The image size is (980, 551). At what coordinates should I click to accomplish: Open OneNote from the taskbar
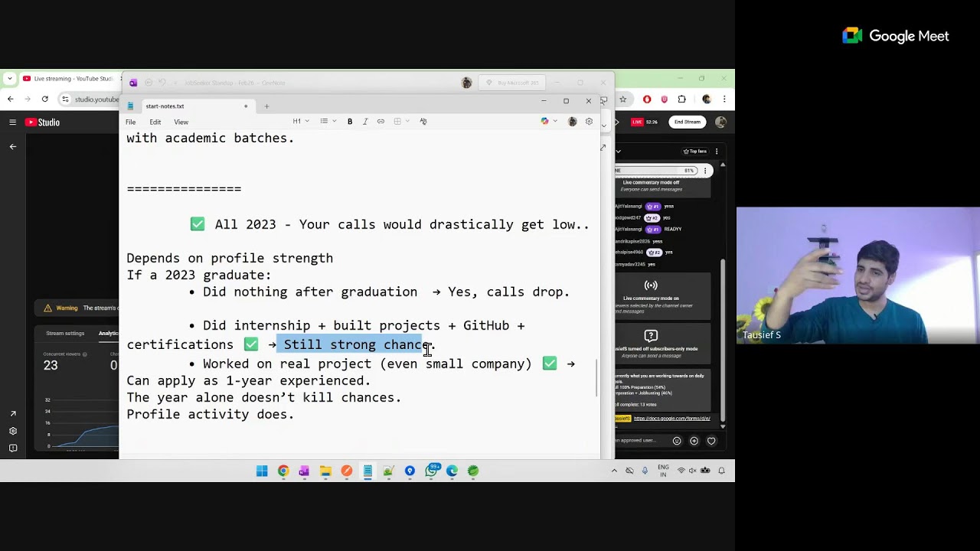point(304,471)
